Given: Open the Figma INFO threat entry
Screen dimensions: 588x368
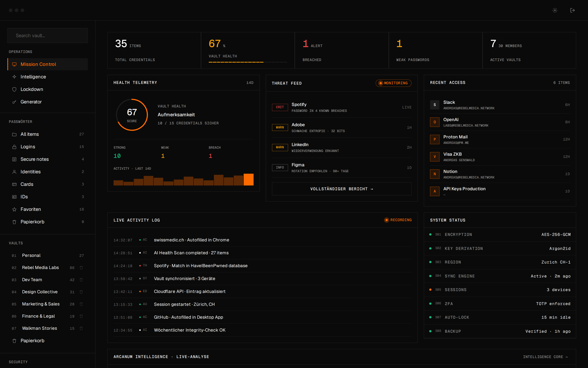Looking at the screenshot, I should 342,168.
